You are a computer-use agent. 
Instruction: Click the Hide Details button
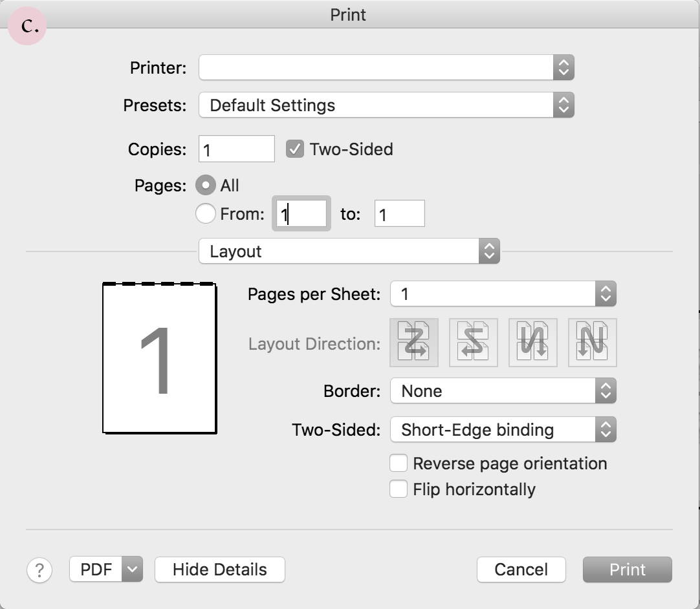click(220, 570)
